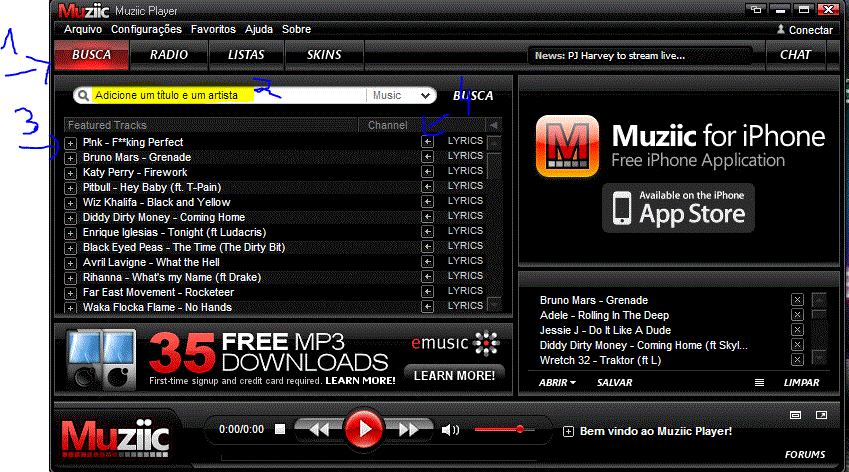Image resolution: width=849 pixels, height=472 pixels.
Task: Add Wiz Khalifa - Black and Yellow arrow
Action: 428,201
